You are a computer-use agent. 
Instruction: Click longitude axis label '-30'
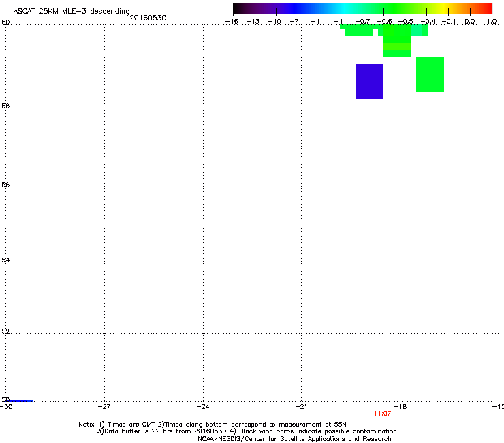pos(6,407)
